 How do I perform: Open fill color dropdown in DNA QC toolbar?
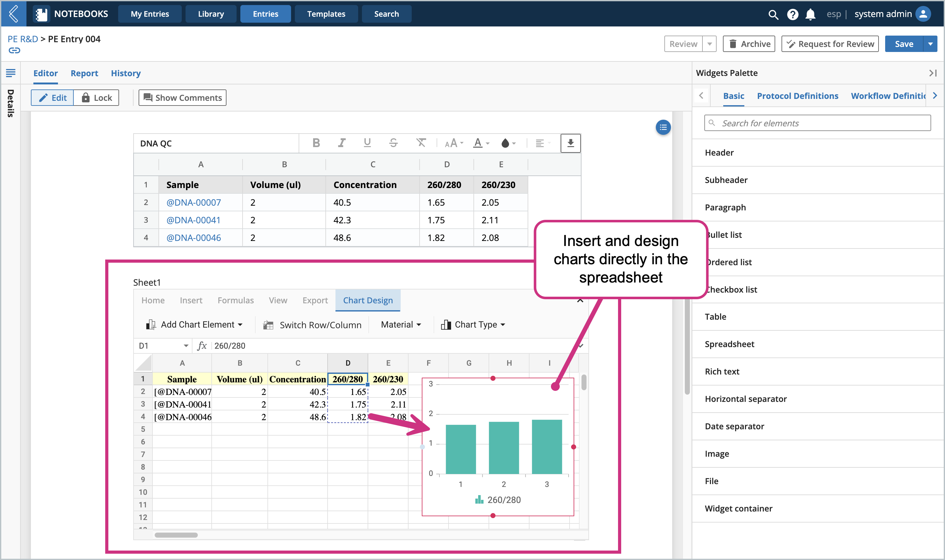coord(508,143)
